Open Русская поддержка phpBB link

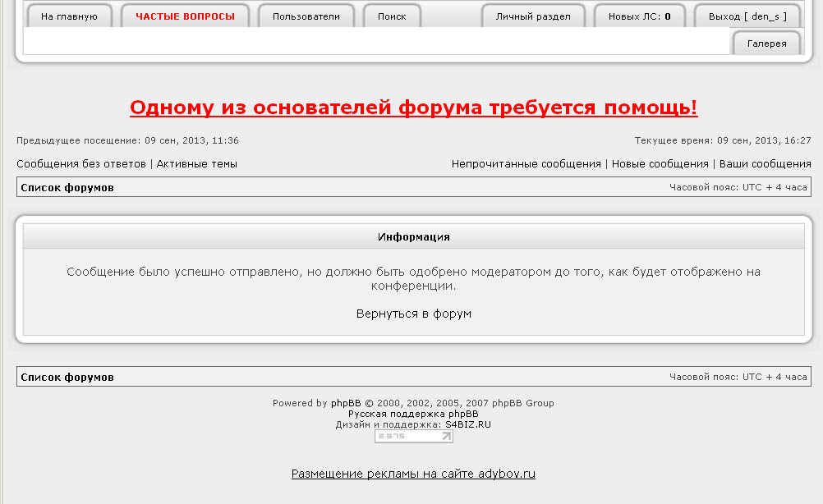(413, 415)
